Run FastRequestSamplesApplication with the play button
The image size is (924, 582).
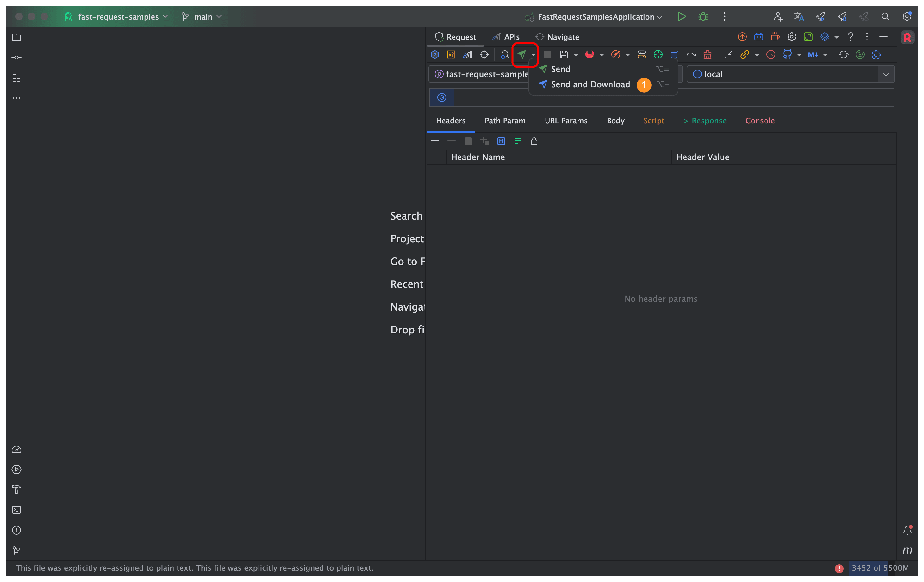click(682, 16)
